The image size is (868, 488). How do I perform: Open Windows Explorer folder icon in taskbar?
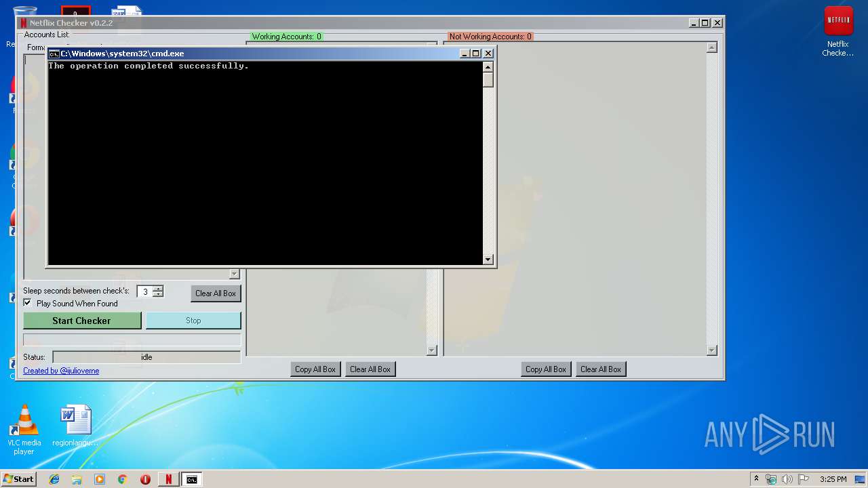[x=77, y=479]
